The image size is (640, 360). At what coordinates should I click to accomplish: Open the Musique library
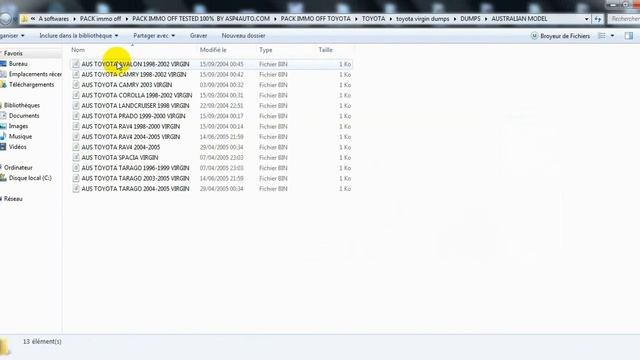[20, 136]
